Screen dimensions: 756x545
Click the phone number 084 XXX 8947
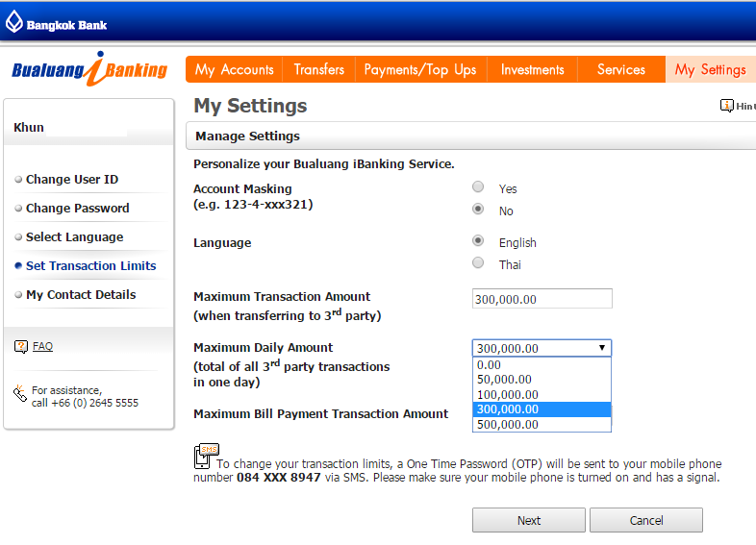coord(279,478)
